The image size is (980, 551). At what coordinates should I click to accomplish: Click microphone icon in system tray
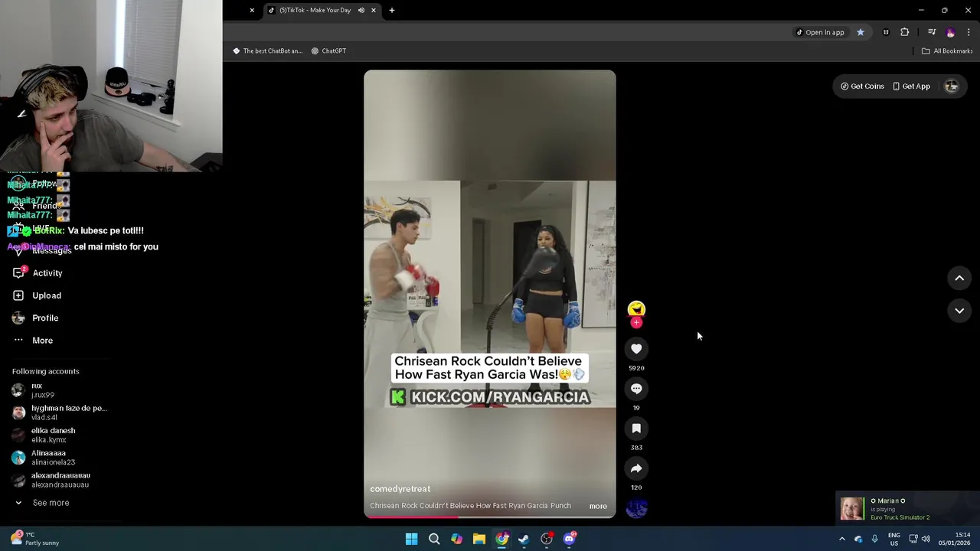(874, 539)
